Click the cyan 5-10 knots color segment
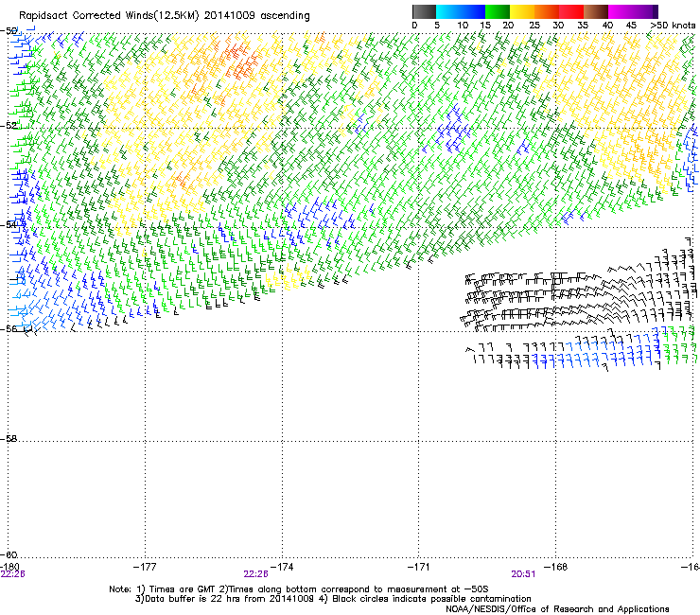700x615 pixels. click(448, 11)
